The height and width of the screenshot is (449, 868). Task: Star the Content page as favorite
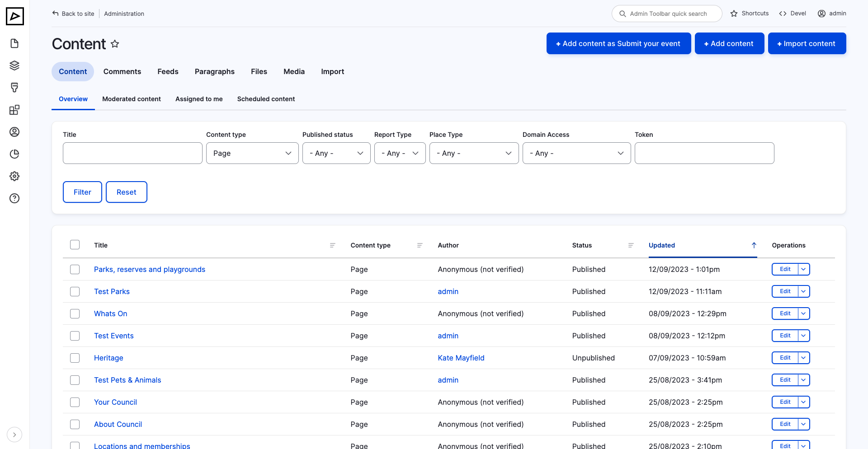click(x=115, y=44)
